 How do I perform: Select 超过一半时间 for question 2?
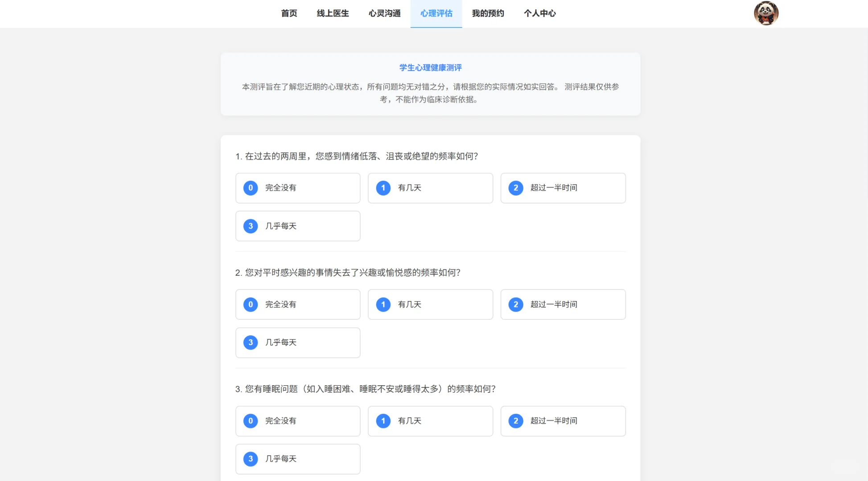click(563, 305)
